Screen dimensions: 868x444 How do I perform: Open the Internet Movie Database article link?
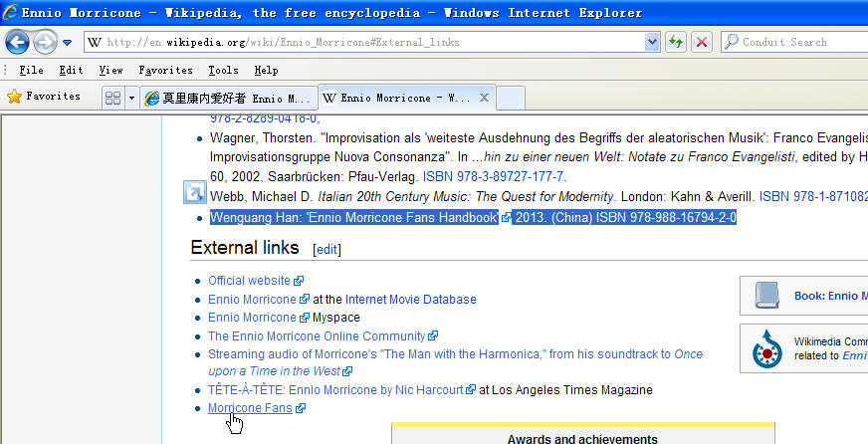411,300
